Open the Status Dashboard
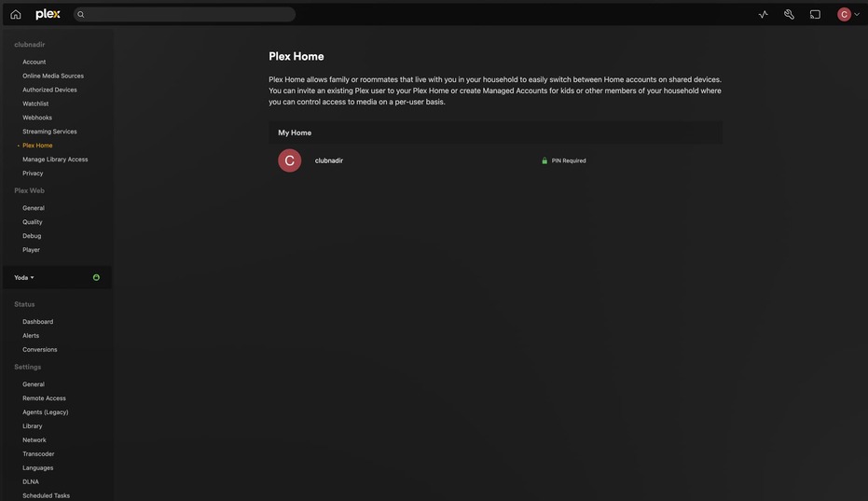Viewport: 868px width, 501px height. tap(37, 322)
